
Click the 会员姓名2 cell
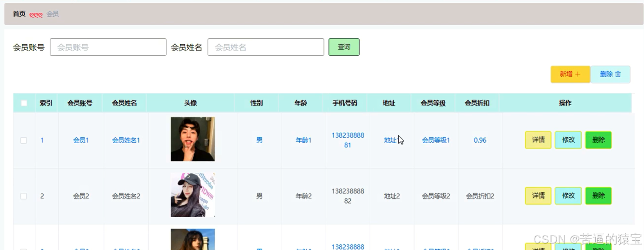coord(126,196)
